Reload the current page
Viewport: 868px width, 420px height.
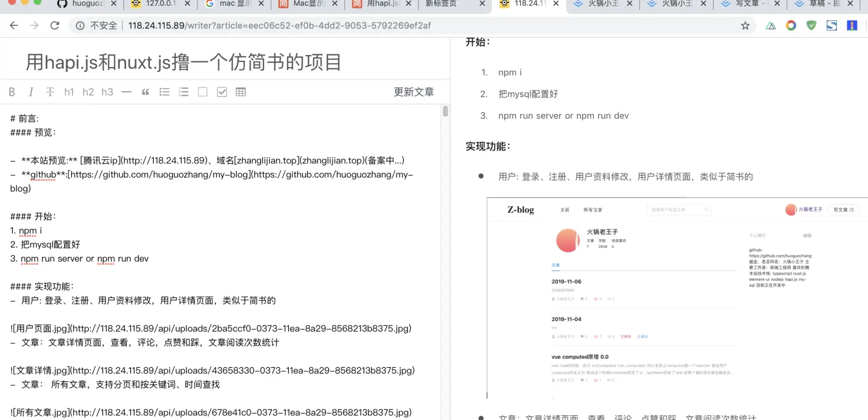[55, 25]
